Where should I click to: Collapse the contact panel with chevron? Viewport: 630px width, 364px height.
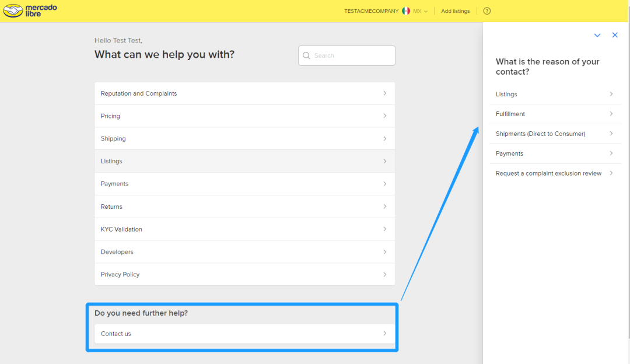click(597, 36)
